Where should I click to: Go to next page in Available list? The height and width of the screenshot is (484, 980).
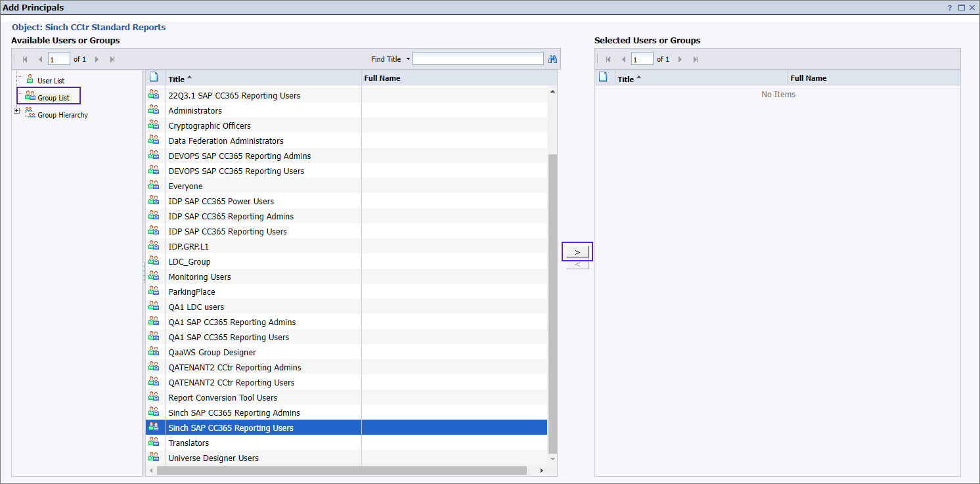pos(97,59)
